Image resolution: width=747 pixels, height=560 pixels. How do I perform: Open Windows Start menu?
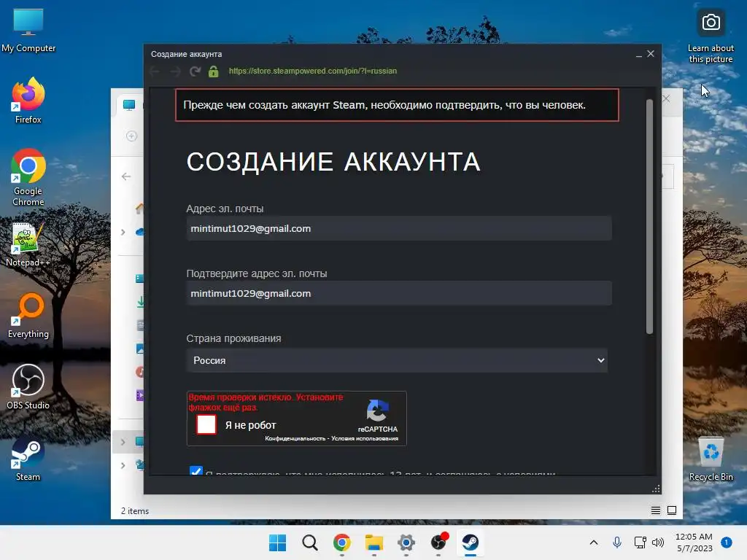coord(277,542)
